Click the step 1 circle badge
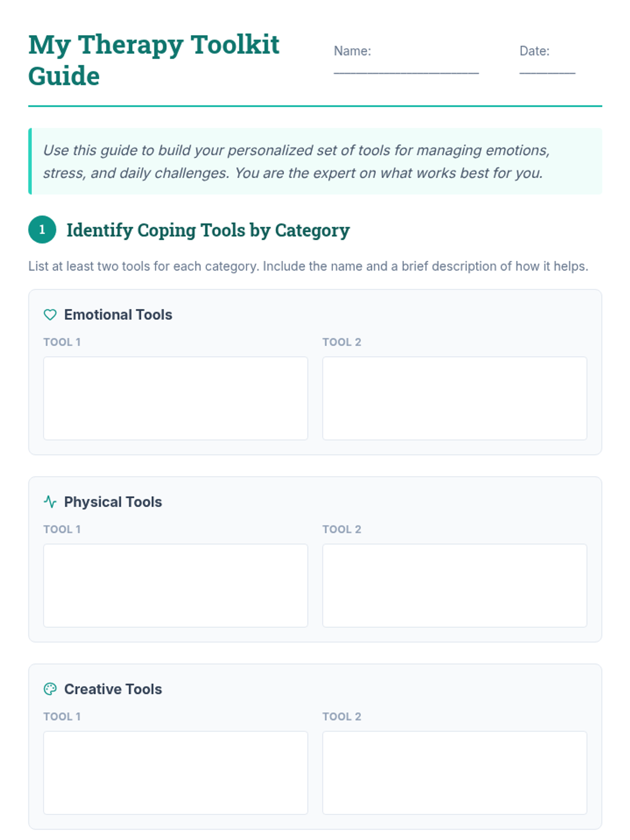Viewport: 630px width, 840px height. point(42,229)
